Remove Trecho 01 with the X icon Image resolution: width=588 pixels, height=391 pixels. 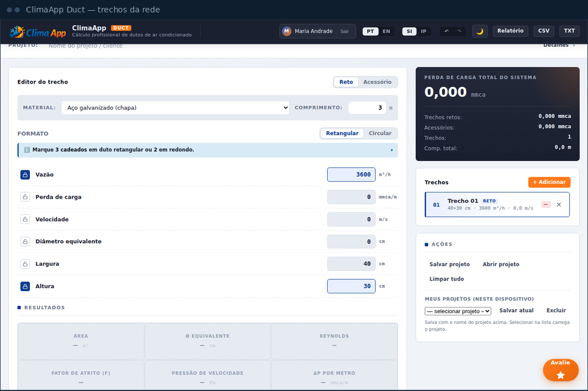pyautogui.click(x=559, y=205)
